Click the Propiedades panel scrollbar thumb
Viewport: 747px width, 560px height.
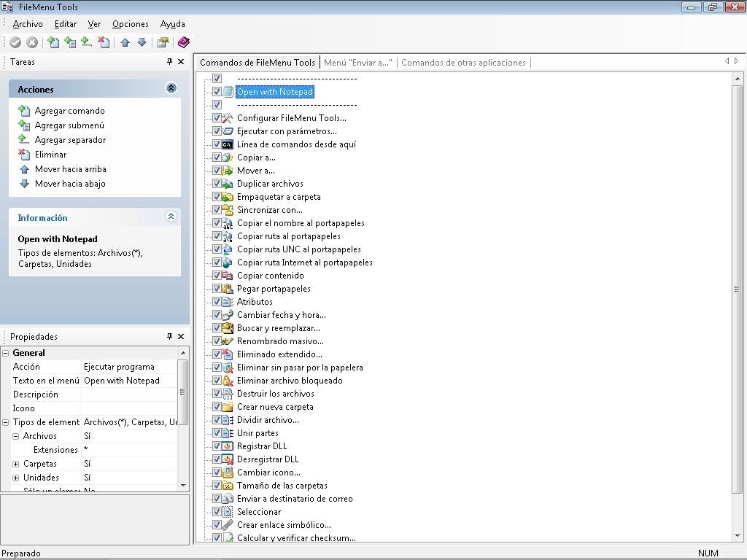click(182, 392)
